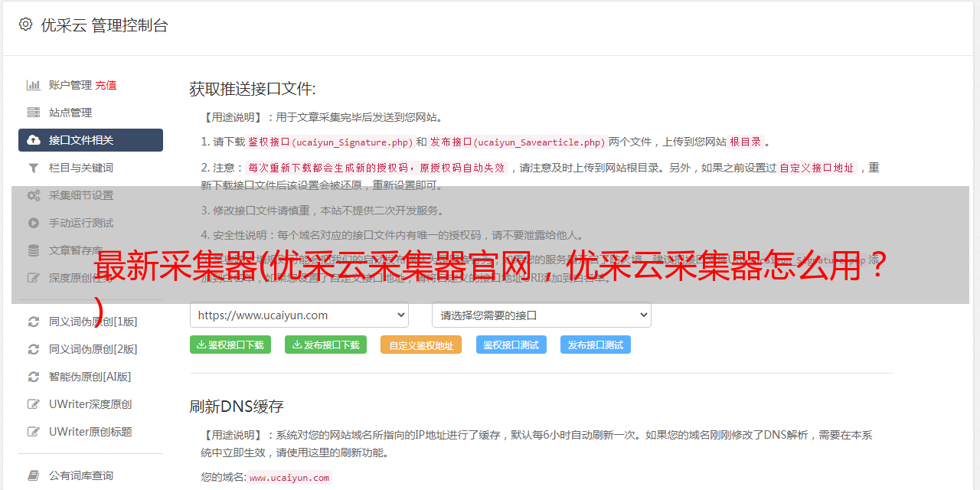Click the orange 自定义鉴权地址 button
980x490 pixels.
pos(420,345)
